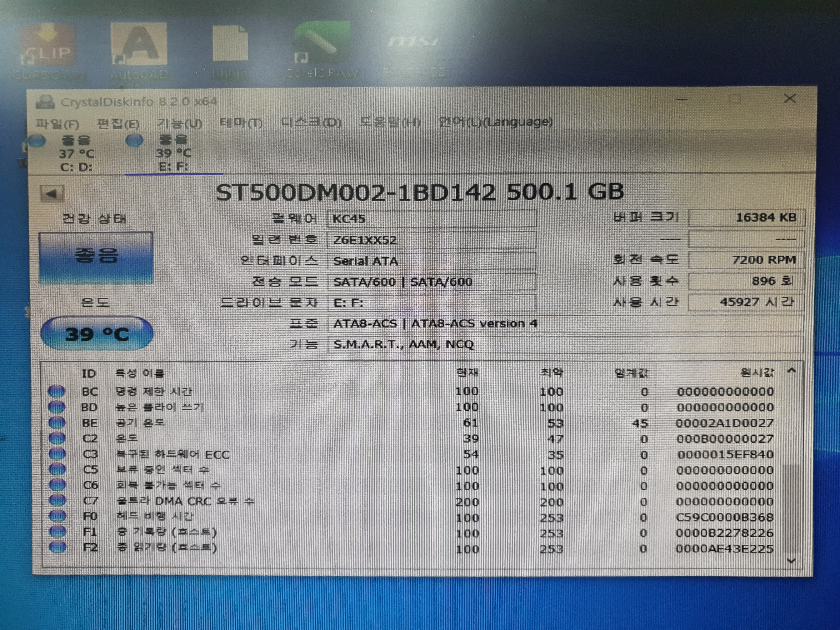Click scroll up arrow in SMART list
Screen dimensions: 840x630
coord(792,371)
